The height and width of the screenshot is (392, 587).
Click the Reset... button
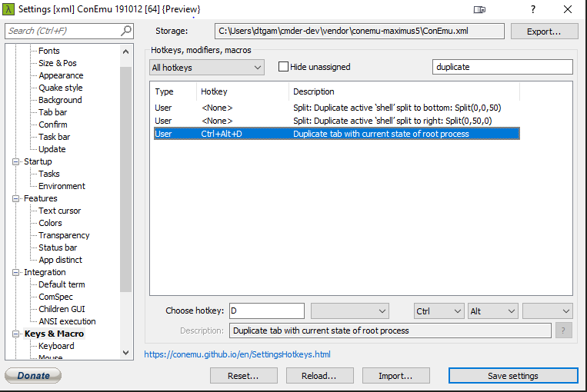pos(243,376)
